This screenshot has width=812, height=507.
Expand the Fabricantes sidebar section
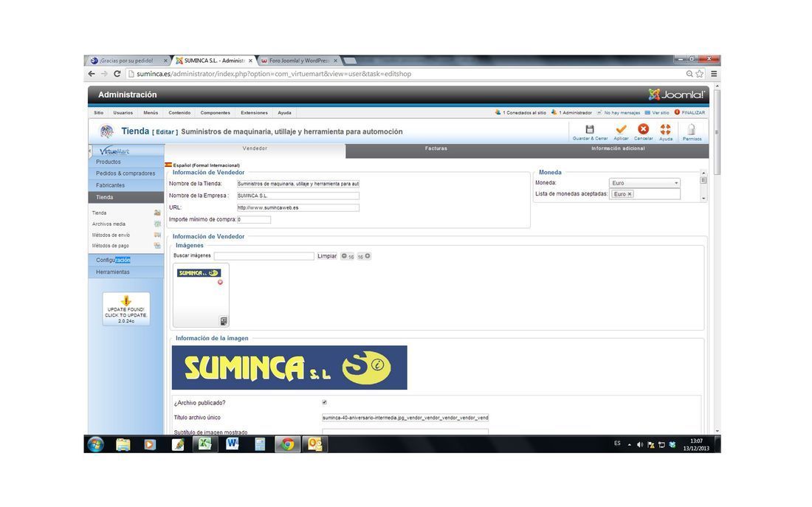125,185
